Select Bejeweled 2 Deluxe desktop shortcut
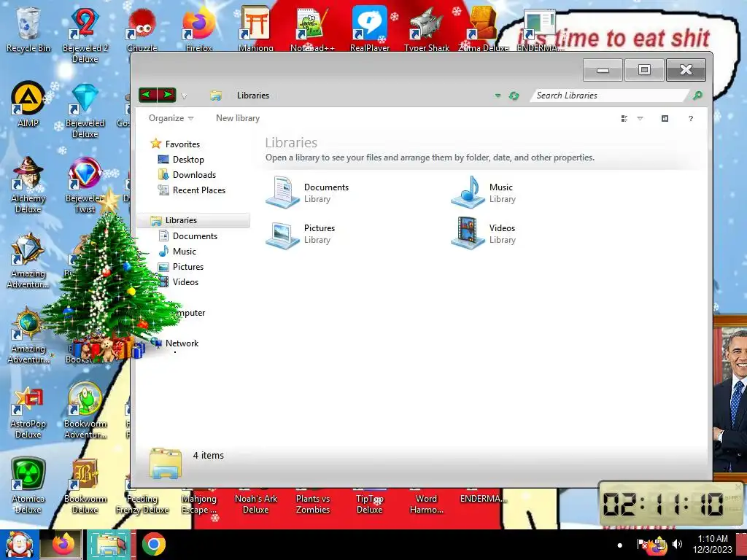747x560 pixels. tap(85, 35)
